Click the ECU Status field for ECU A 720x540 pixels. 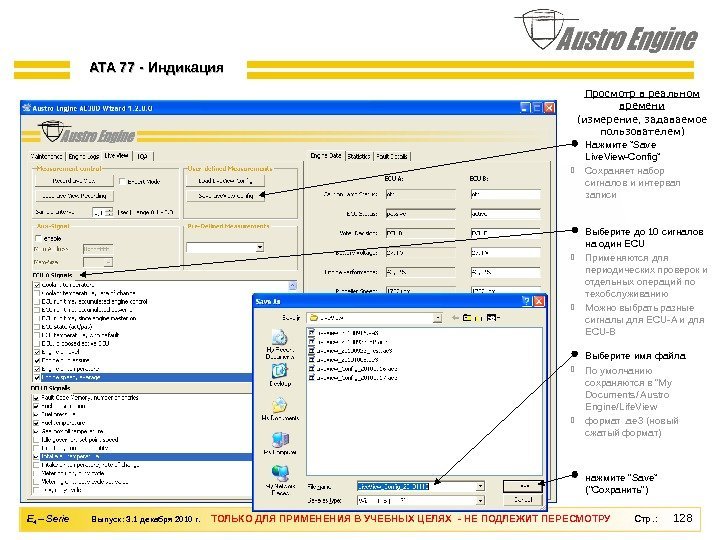(420, 214)
